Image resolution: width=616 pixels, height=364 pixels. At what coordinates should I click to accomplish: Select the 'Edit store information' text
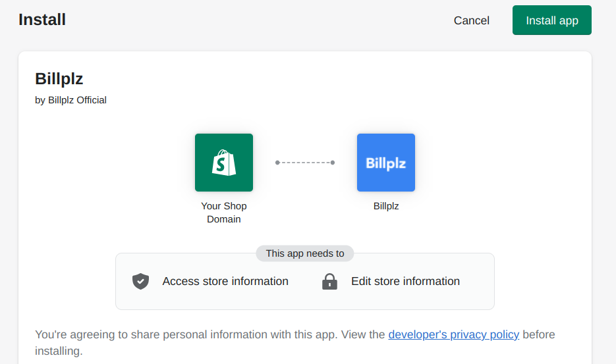click(405, 281)
